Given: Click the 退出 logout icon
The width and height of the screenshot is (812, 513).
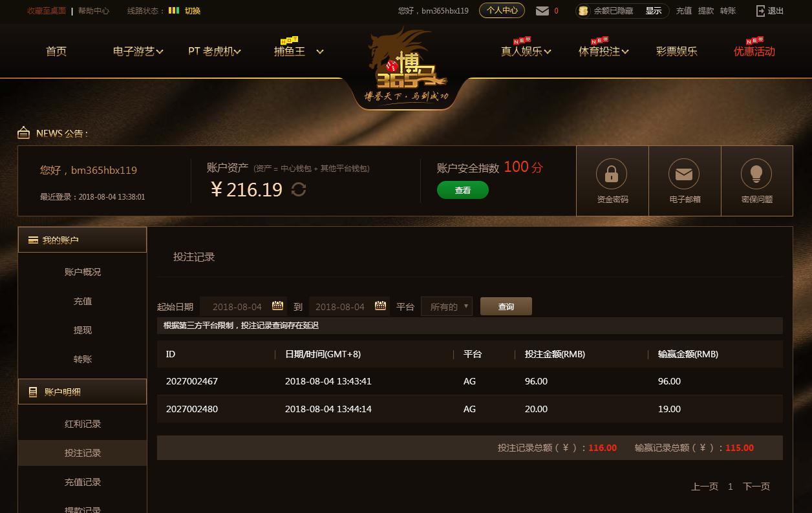Looking at the screenshot, I should [x=760, y=11].
